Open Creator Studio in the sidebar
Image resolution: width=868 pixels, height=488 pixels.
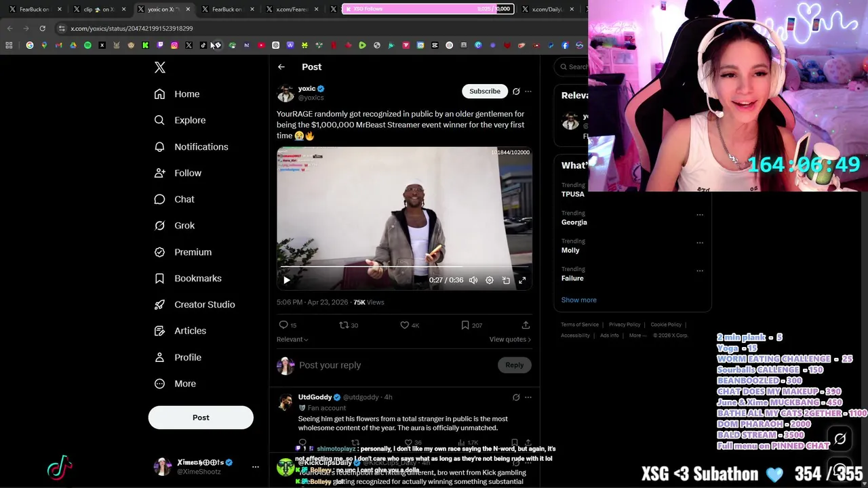(195, 304)
